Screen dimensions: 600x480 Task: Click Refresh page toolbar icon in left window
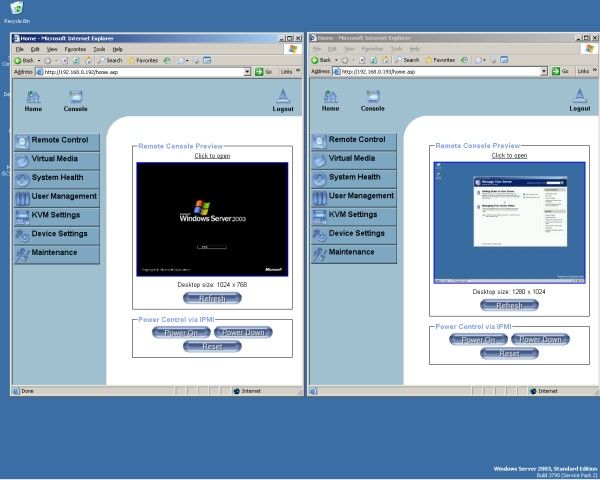tap(76, 60)
